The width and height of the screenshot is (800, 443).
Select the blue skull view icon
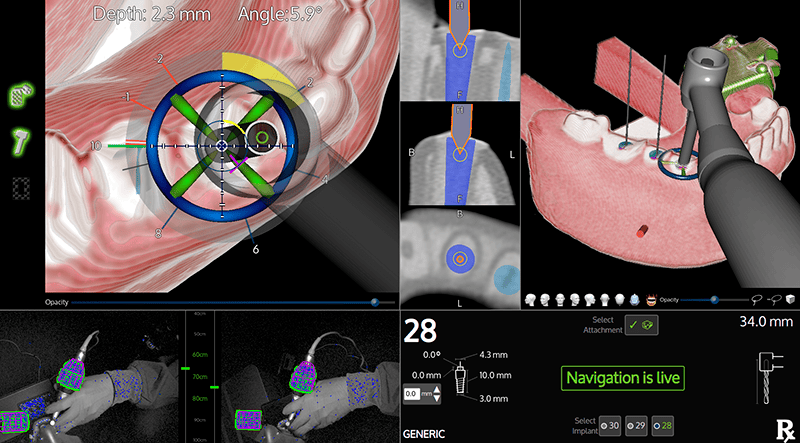[x=635, y=299]
